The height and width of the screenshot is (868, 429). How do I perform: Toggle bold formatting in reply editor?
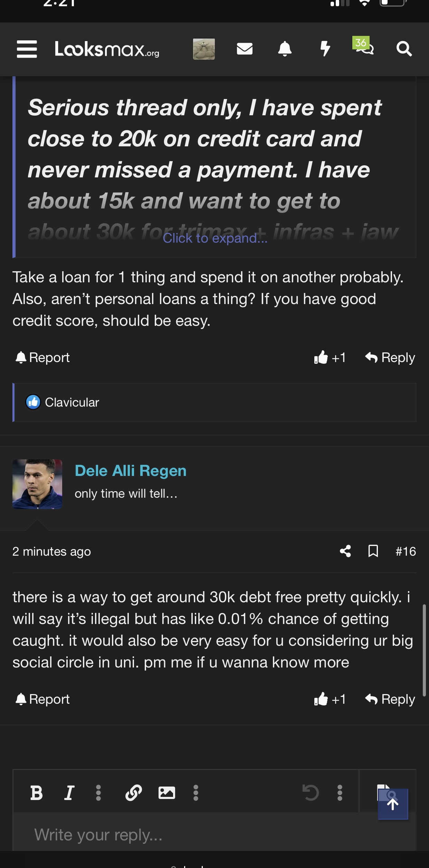tap(36, 793)
